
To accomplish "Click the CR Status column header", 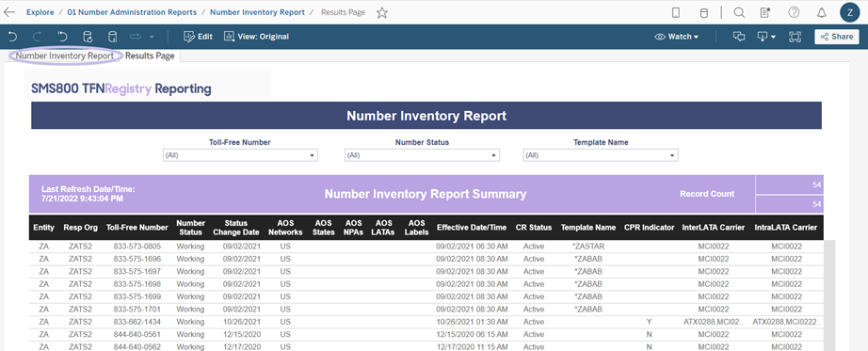I will (x=534, y=228).
